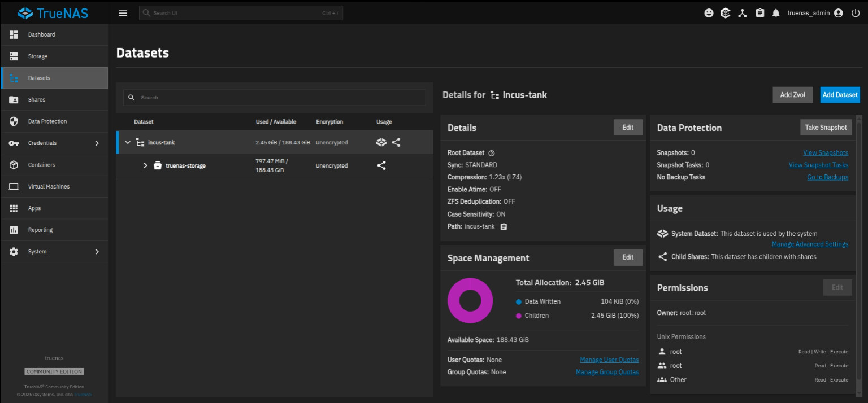Click the Dashboard icon in the sidebar
This screenshot has height=403, width=868.
14,34
